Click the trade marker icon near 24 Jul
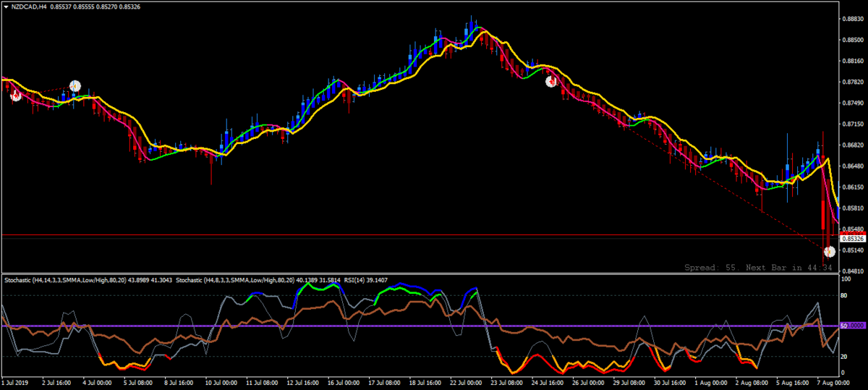 (x=550, y=81)
